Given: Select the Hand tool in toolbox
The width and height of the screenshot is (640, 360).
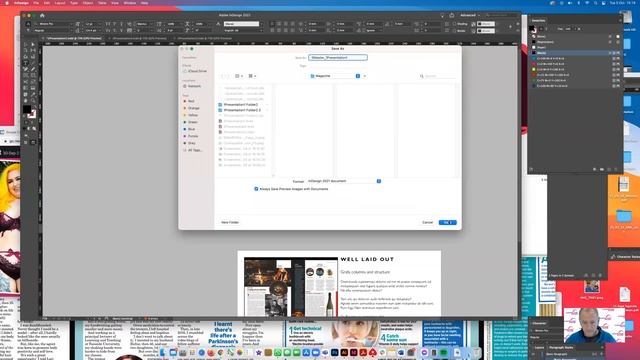Looking at the screenshot, I should pyautogui.click(x=26, y=101).
